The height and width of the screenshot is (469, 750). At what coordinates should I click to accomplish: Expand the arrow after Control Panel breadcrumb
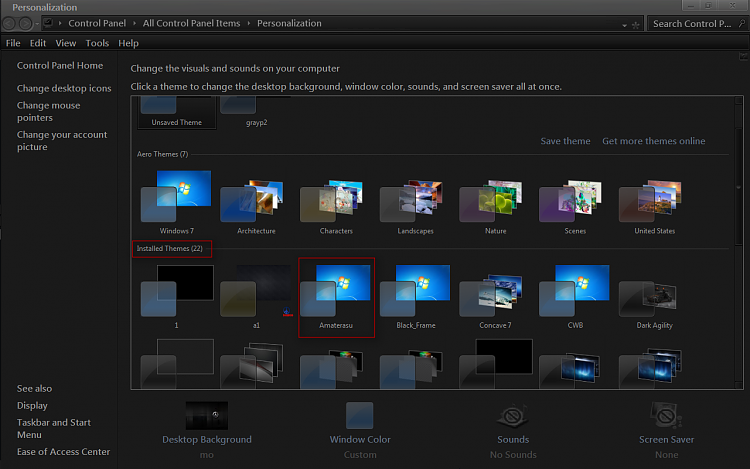(x=134, y=23)
